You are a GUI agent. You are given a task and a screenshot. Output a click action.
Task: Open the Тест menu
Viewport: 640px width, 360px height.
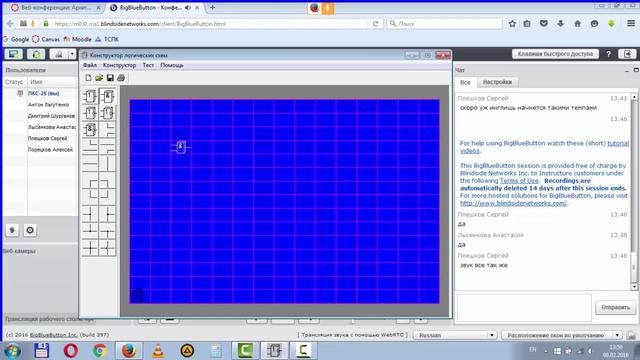click(148, 65)
